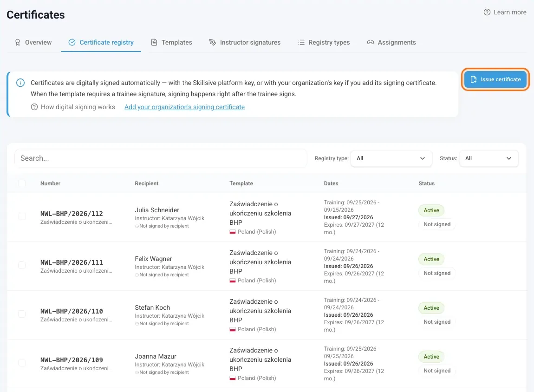The width and height of the screenshot is (534, 392).
Task: Click the Not signed badge for Felix Wagner
Action: (x=437, y=273)
